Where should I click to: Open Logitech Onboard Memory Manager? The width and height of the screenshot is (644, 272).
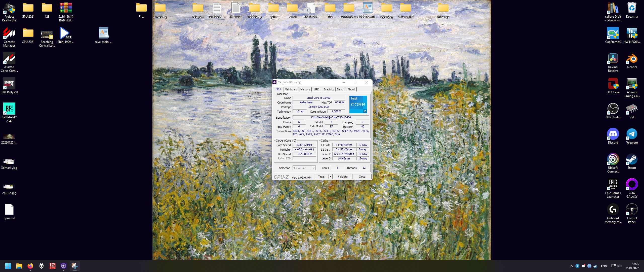(x=613, y=214)
